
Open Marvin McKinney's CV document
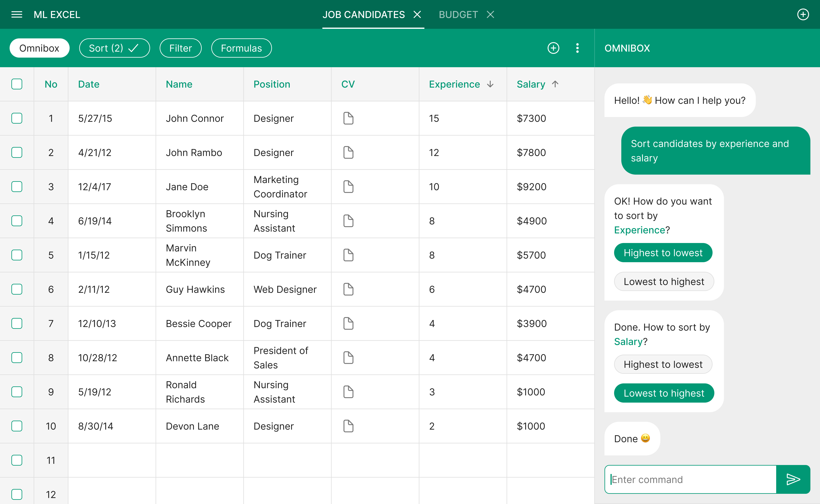pos(348,255)
